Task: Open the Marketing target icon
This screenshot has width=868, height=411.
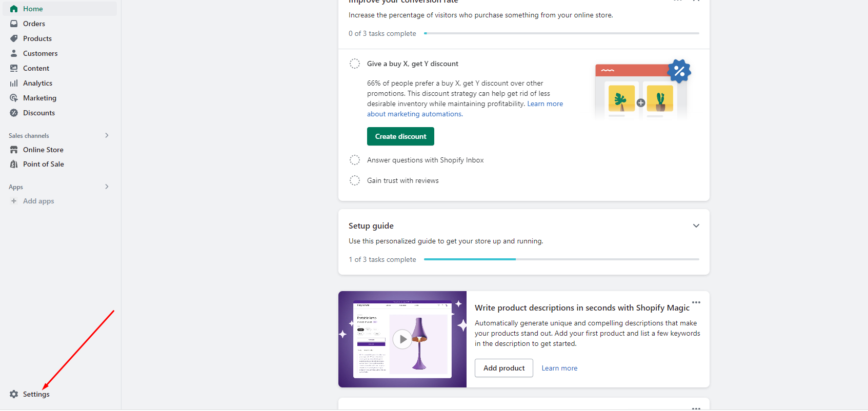Action: click(x=14, y=98)
